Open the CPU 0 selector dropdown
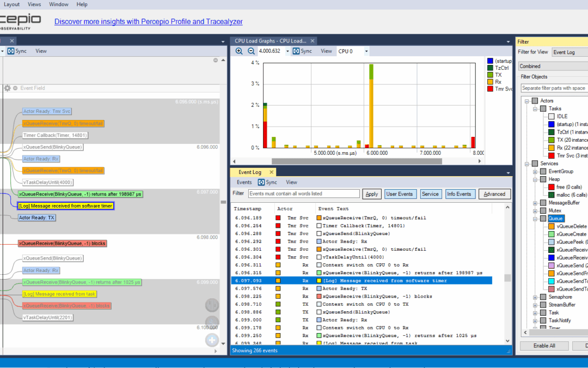The image size is (588, 368). coord(366,51)
